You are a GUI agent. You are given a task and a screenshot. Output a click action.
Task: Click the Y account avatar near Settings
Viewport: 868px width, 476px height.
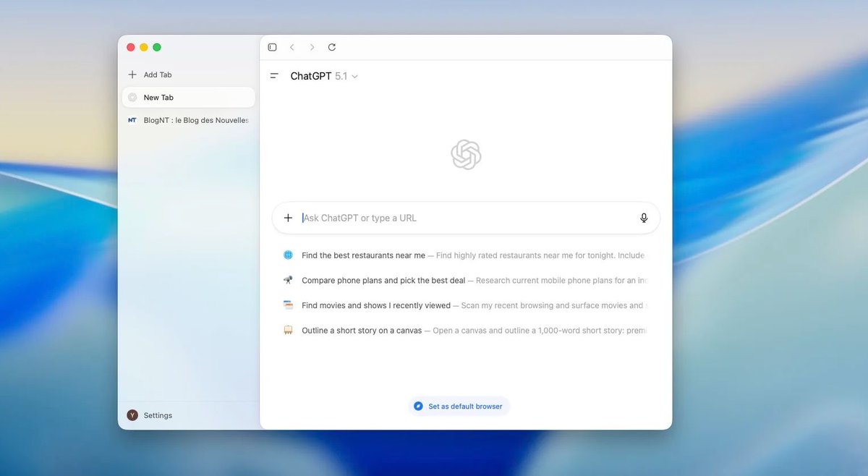(x=132, y=415)
